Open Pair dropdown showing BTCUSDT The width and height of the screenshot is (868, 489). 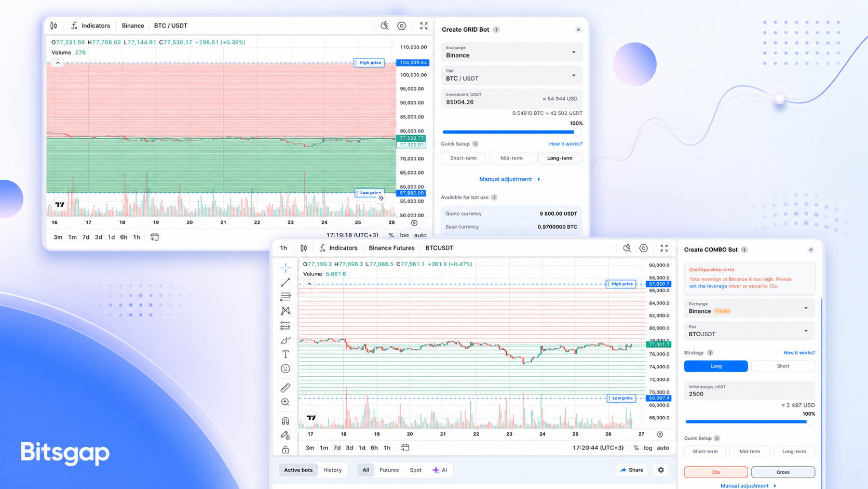pos(749,331)
